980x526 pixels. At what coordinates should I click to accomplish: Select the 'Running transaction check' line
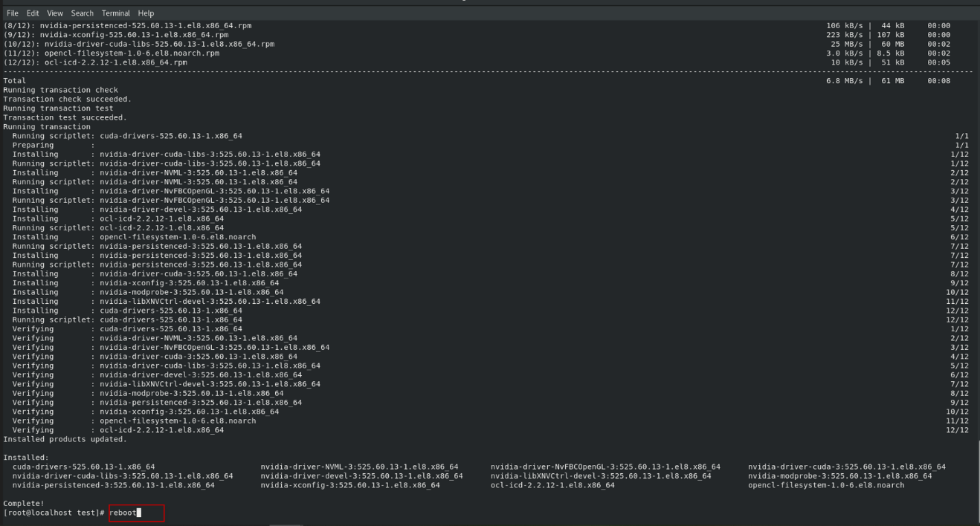tap(60, 90)
